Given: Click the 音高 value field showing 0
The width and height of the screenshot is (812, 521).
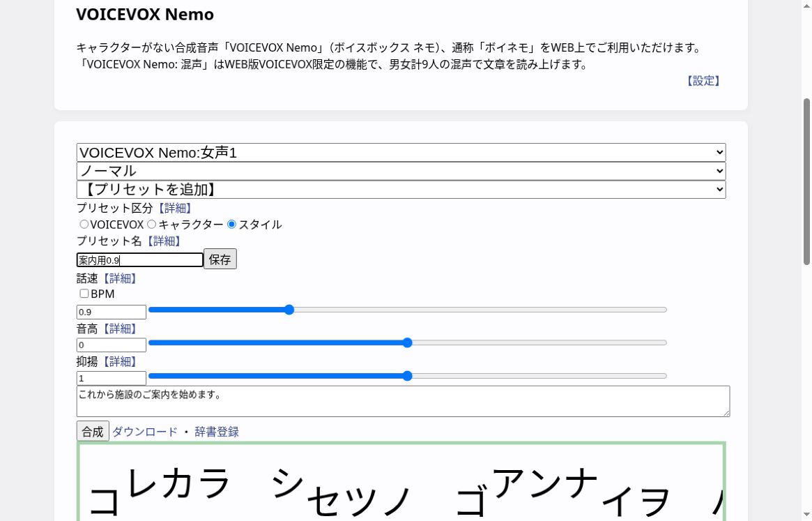Looking at the screenshot, I should [x=112, y=345].
